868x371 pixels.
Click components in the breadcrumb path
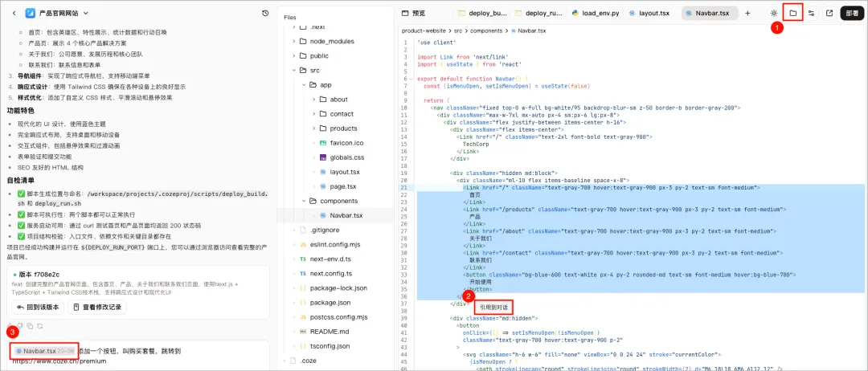[x=485, y=31]
